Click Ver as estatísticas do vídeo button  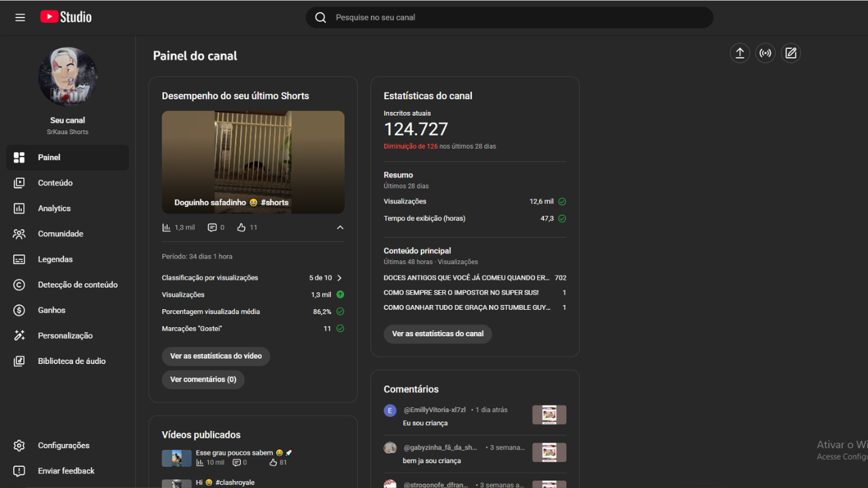pos(216,356)
